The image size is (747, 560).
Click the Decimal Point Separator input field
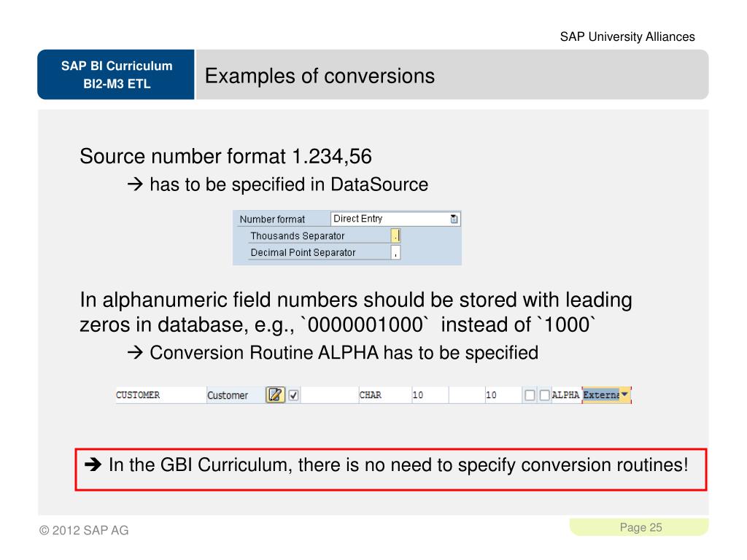click(x=395, y=252)
